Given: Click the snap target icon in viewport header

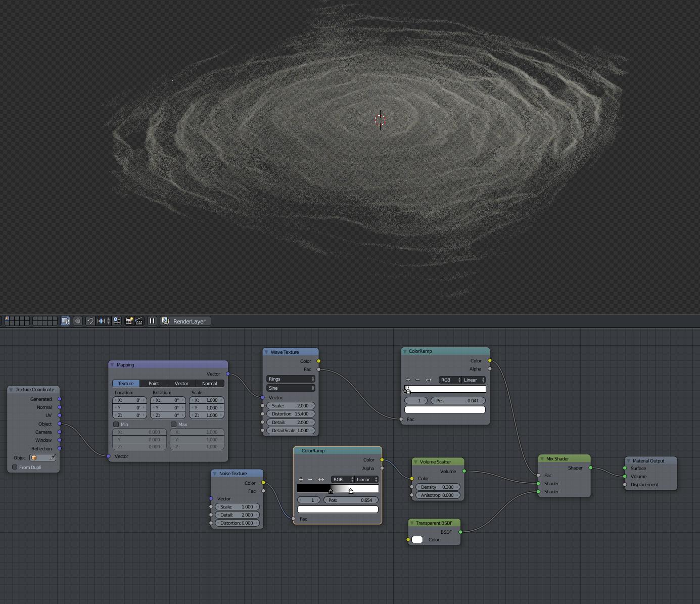Looking at the screenshot, I should pos(117,321).
